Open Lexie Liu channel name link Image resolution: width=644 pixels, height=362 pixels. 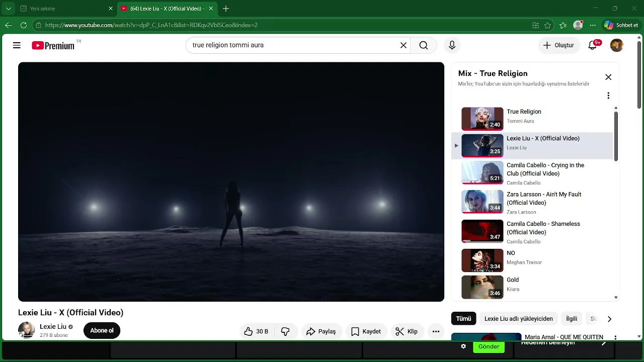(53, 327)
